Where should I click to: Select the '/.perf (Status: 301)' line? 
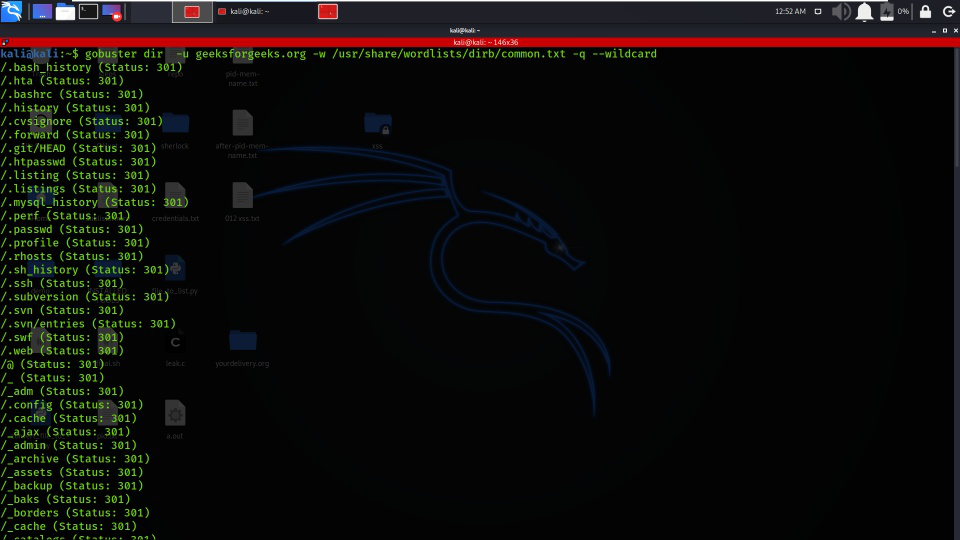pos(65,216)
